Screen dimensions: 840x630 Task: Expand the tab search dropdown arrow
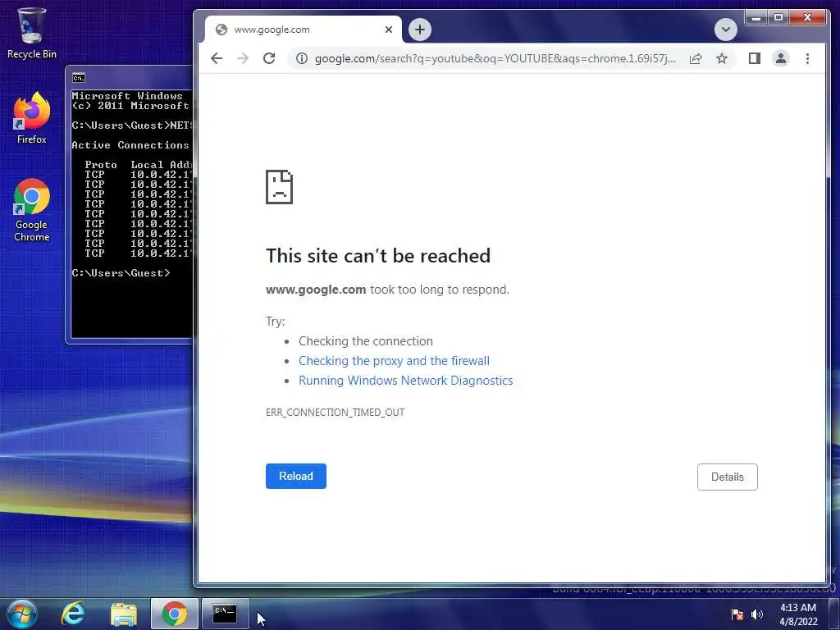click(x=725, y=30)
